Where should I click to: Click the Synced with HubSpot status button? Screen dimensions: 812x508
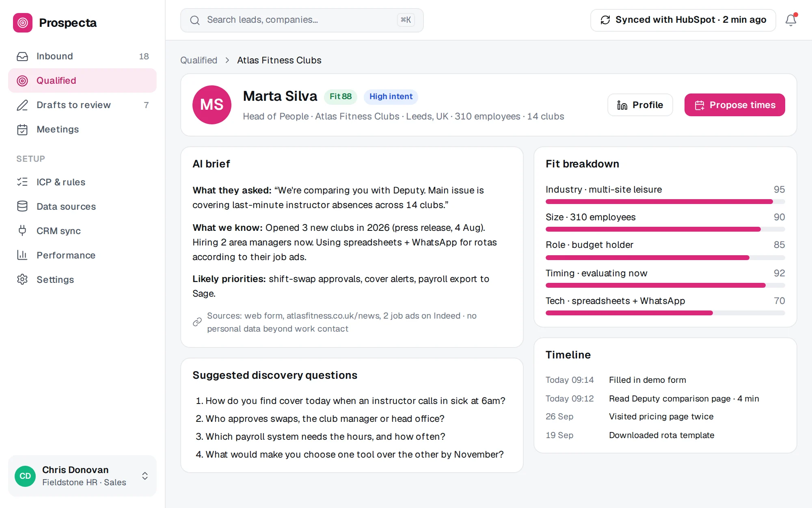pos(683,20)
